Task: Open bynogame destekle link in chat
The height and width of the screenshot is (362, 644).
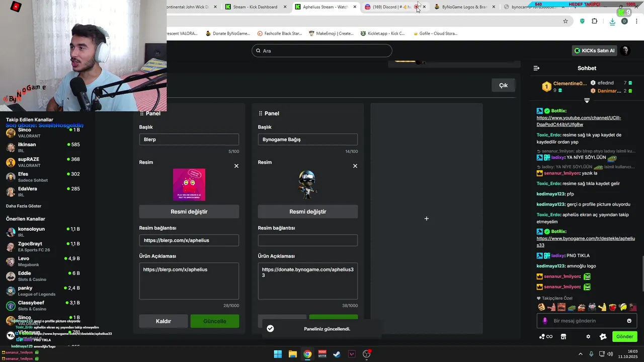Action: [x=586, y=242]
